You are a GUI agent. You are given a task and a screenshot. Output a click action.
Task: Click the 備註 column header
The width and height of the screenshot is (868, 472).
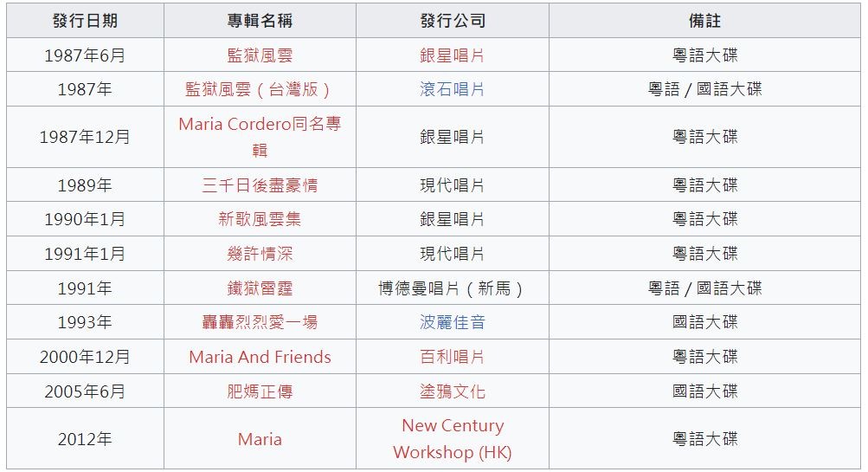click(x=704, y=21)
